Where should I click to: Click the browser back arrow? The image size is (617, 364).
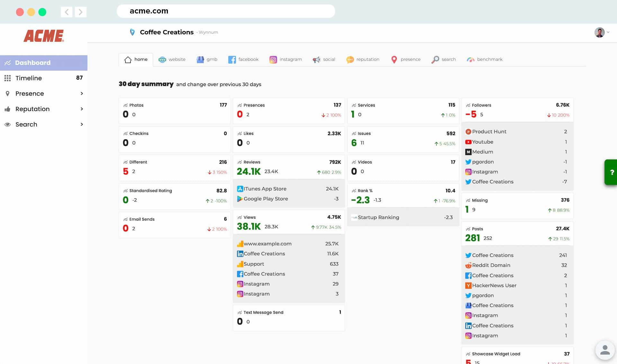tap(67, 12)
